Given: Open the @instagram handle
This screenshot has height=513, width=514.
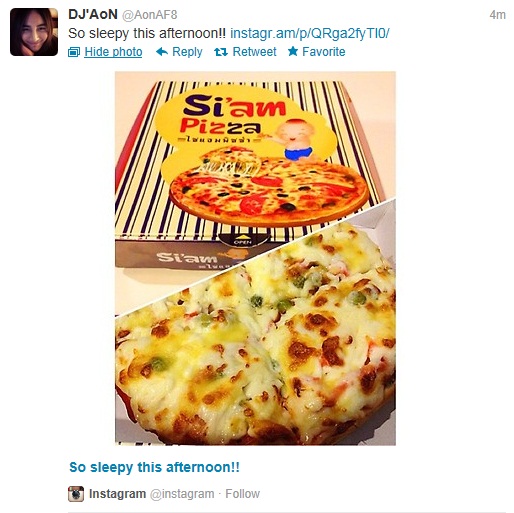Looking at the screenshot, I should [182, 494].
